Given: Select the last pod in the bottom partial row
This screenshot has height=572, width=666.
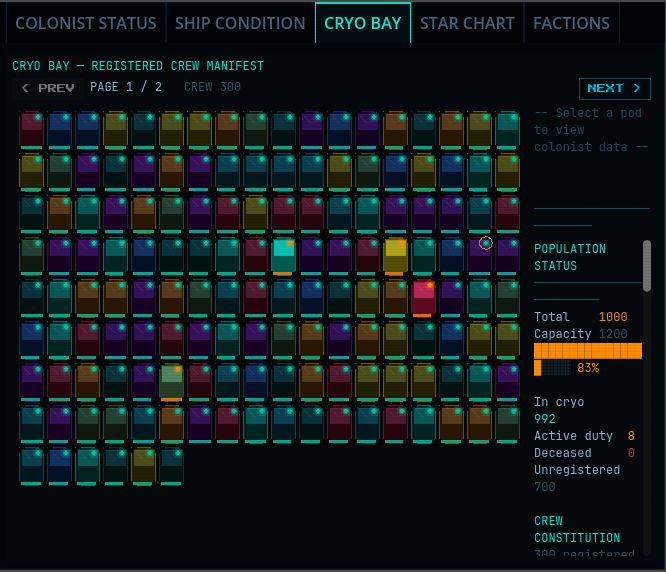Looking at the screenshot, I should [x=171, y=467].
